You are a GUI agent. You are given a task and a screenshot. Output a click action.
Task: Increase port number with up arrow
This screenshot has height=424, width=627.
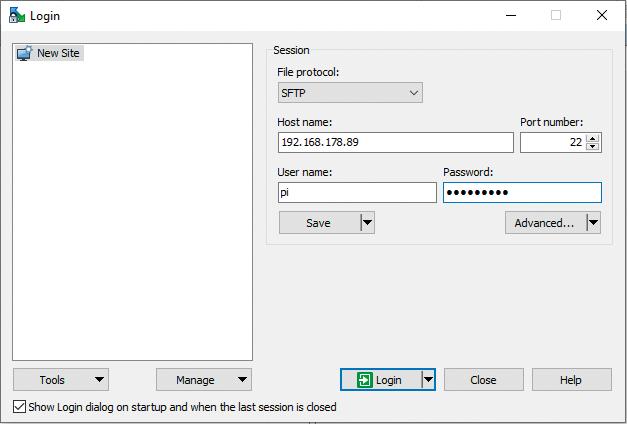pyautogui.click(x=593, y=138)
